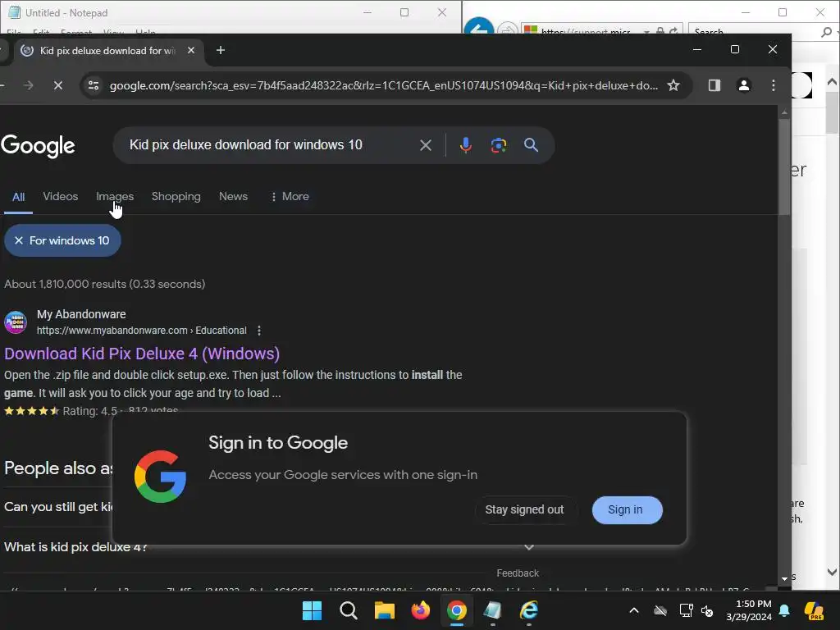
Task: Open the Chrome profile icon
Action: click(x=743, y=85)
